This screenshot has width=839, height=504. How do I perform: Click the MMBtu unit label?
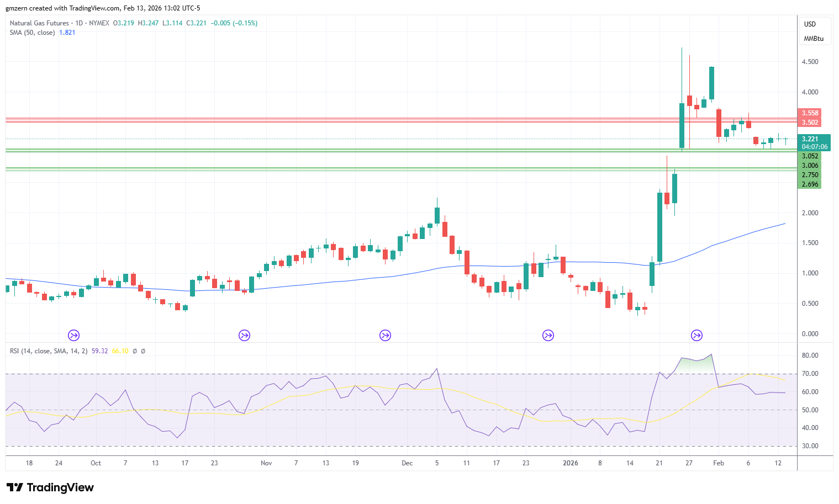pyautogui.click(x=814, y=39)
